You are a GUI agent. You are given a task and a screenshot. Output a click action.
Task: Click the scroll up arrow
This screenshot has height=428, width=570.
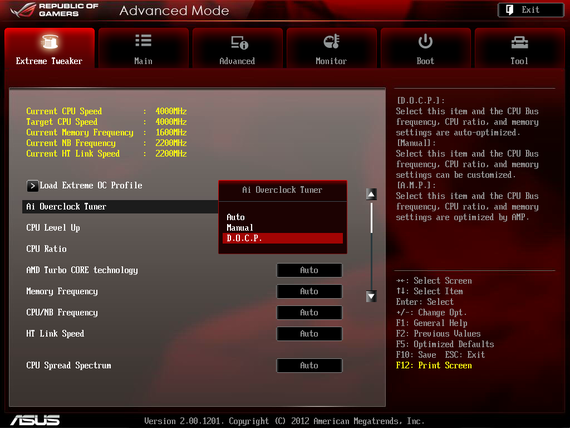[371, 194]
